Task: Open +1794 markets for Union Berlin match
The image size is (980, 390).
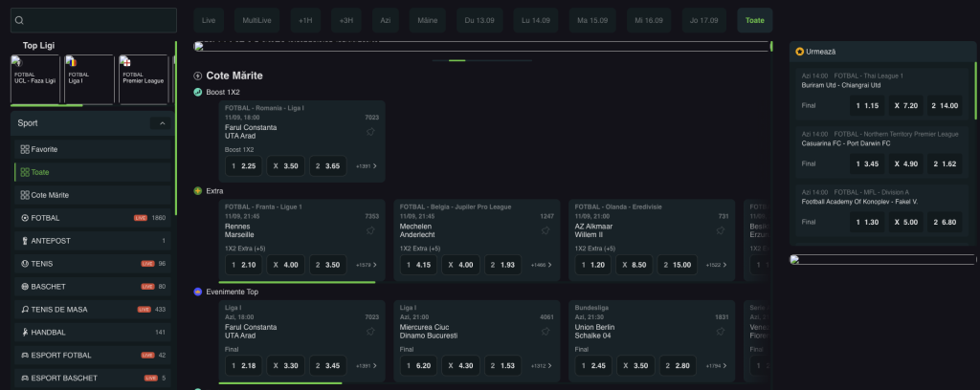Action: 716,366
